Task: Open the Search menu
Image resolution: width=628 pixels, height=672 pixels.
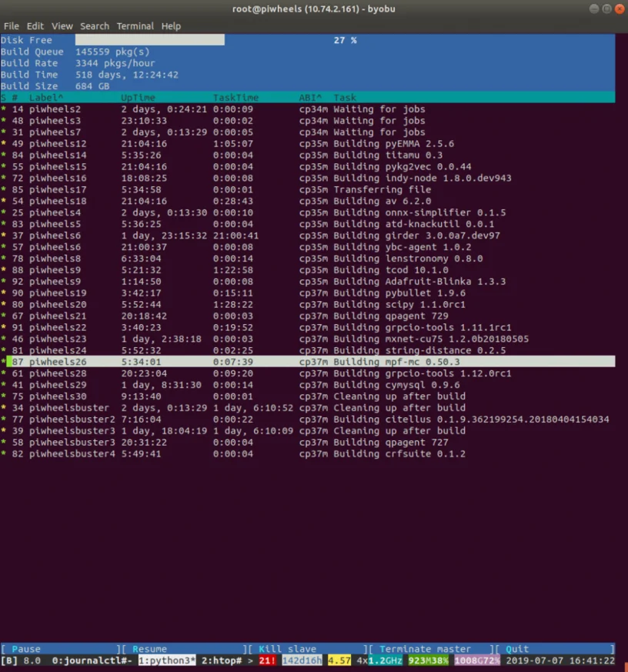Action: click(94, 26)
